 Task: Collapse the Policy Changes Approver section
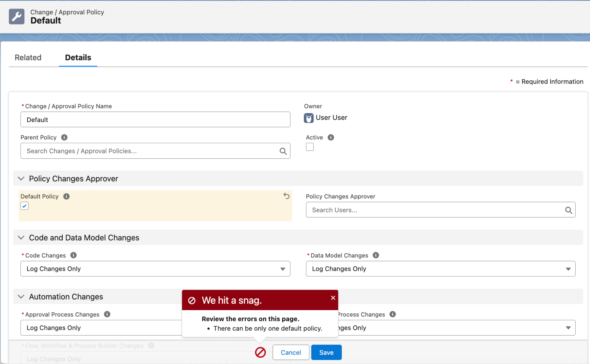tap(21, 179)
